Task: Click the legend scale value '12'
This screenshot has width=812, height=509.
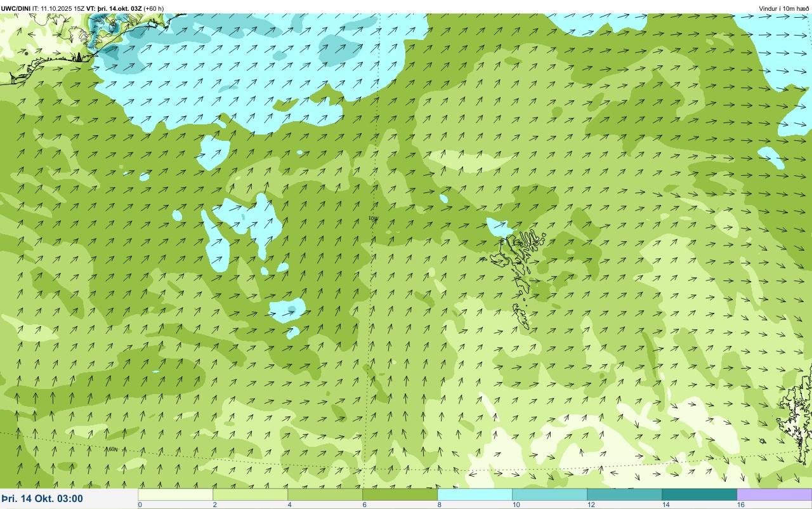Action: click(x=591, y=505)
